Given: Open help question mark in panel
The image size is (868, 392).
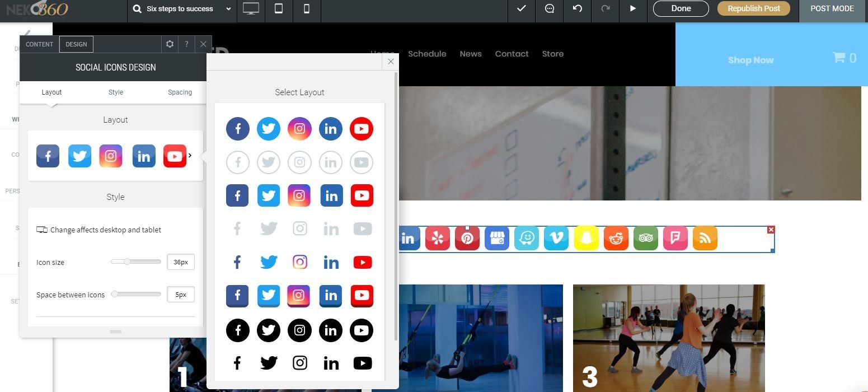Looking at the screenshot, I should pyautogui.click(x=186, y=44).
